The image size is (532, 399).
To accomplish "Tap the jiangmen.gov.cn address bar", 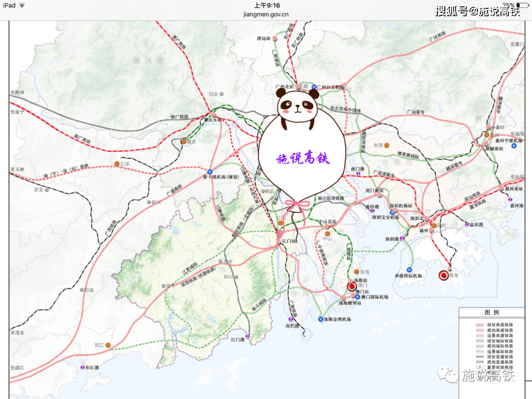I will pyautogui.click(x=266, y=14).
